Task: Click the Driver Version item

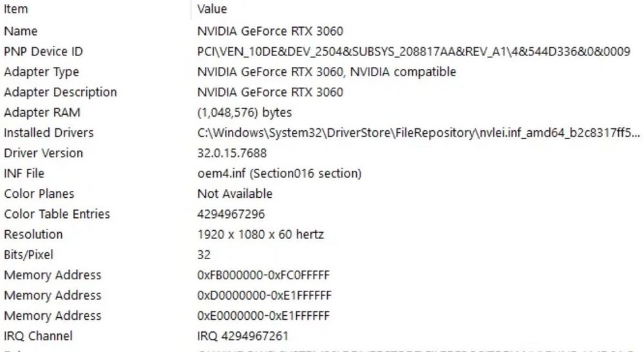Action: point(43,153)
